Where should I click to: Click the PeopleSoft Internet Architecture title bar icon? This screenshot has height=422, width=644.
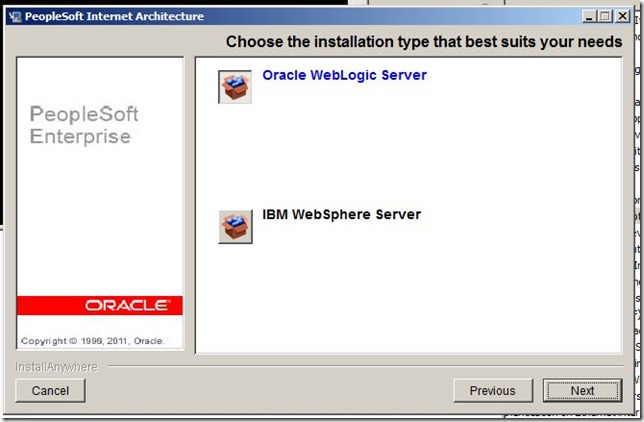point(15,16)
